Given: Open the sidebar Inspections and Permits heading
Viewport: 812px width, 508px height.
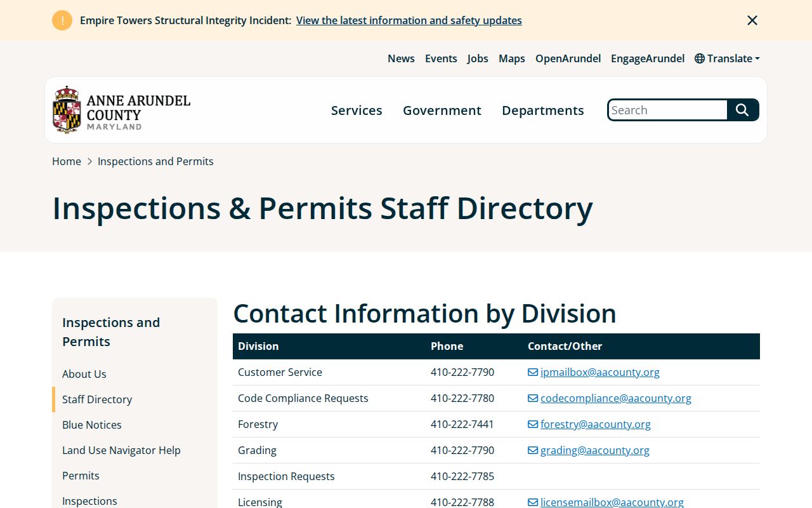Looking at the screenshot, I should pos(111,331).
